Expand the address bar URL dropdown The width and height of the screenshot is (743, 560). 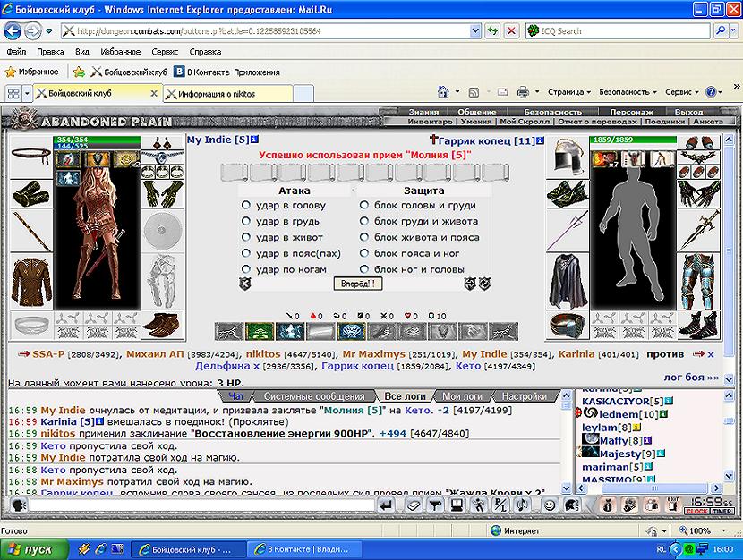point(475,31)
